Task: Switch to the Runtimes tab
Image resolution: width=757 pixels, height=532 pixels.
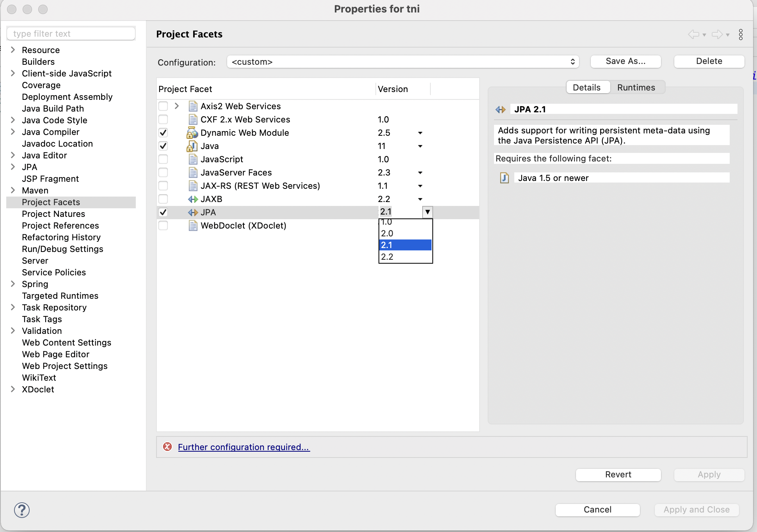Action: (636, 87)
